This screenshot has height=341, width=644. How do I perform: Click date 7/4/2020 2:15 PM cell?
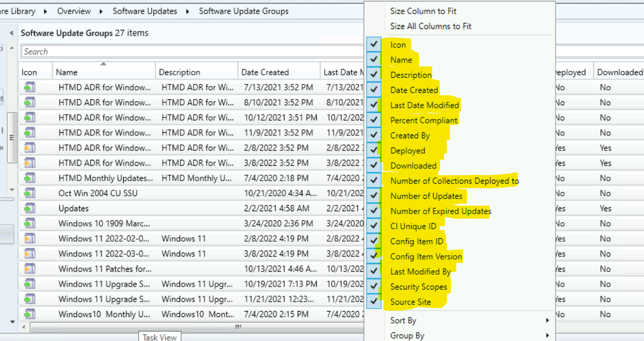(276, 314)
